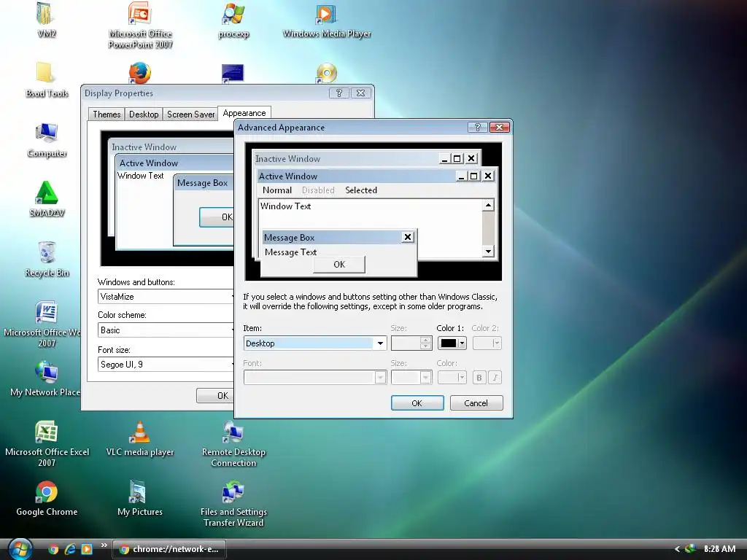Click OK in Display Properties window

(215, 396)
